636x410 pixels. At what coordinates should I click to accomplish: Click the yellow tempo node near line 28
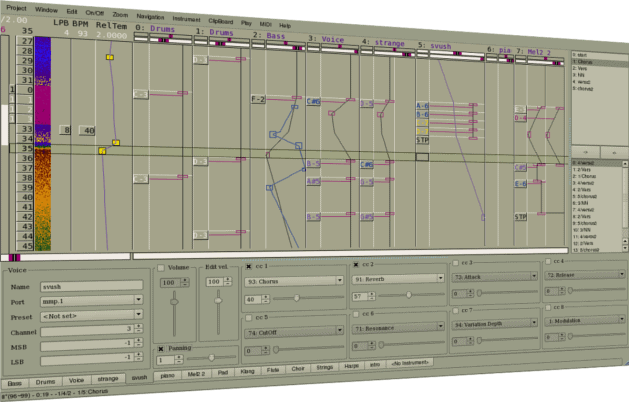pos(110,57)
